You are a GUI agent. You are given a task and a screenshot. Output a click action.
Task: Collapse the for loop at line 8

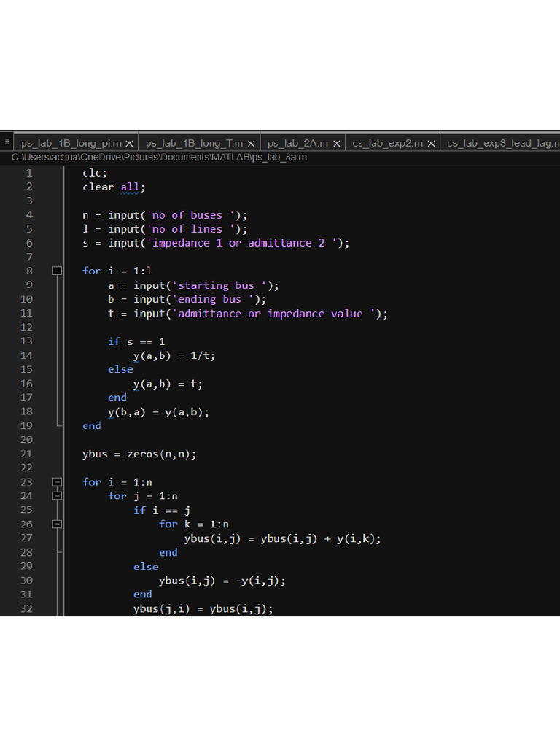pyautogui.click(x=57, y=271)
